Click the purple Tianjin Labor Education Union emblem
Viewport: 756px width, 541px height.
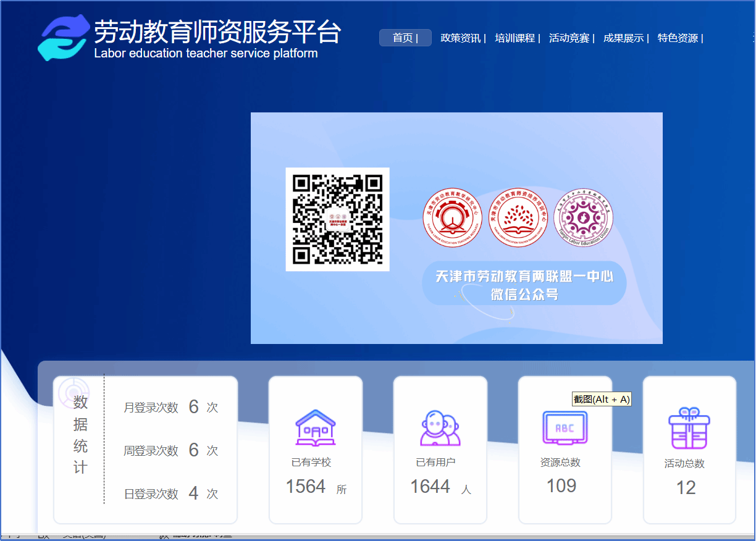coord(583,217)
